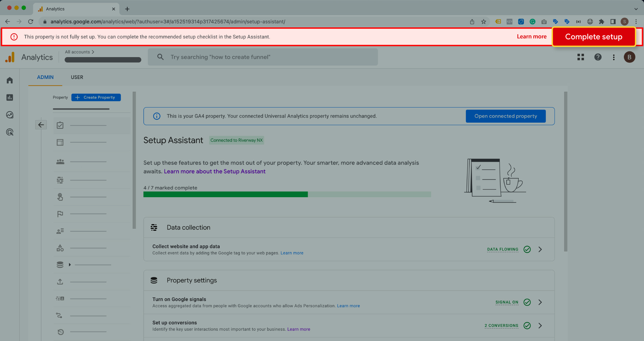Image resolution: width=644 pixels, height=341 pixels.
Task: Select the Custom definitions shapes icon
Action: (60, 248)
